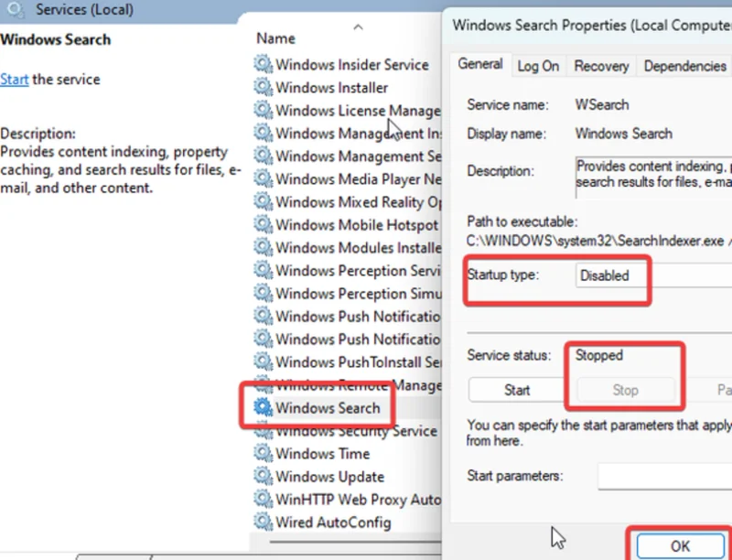Select Wired AutoConfig service row

pos(348,522)
